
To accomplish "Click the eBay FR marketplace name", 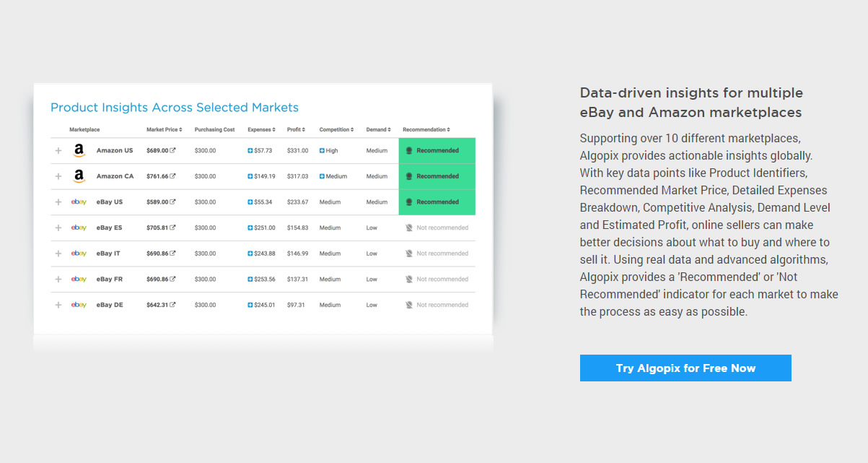I will pyautogui.click(x=110, y=279).
